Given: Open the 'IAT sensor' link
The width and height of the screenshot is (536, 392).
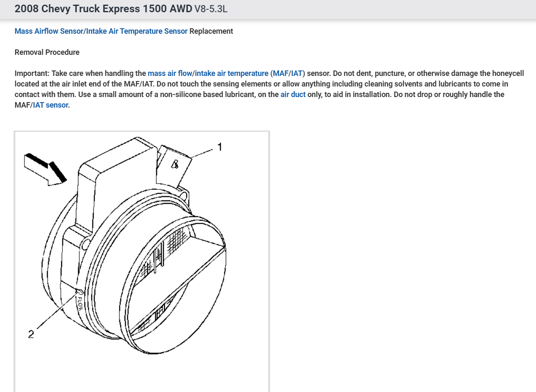Looking at the screenshot, I should click(50, 105).
